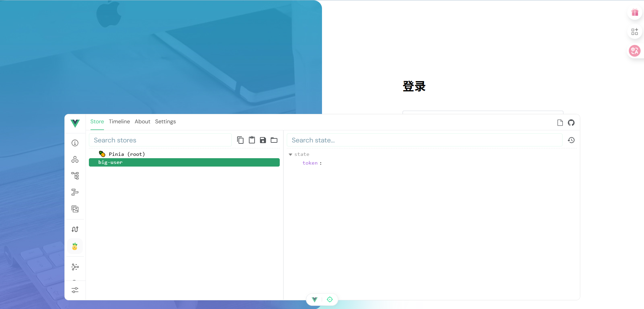Image resolution: width=644 pixels, height=309 pixels.
Task: Save store state to file icon
Action: click(263, 140)
